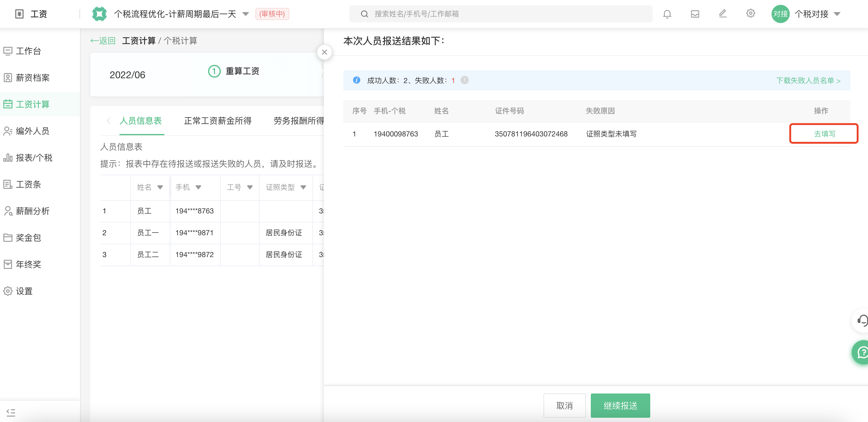Open the headset customer service icon
Screen dimensions: 868x422
[x=862, y=320]
